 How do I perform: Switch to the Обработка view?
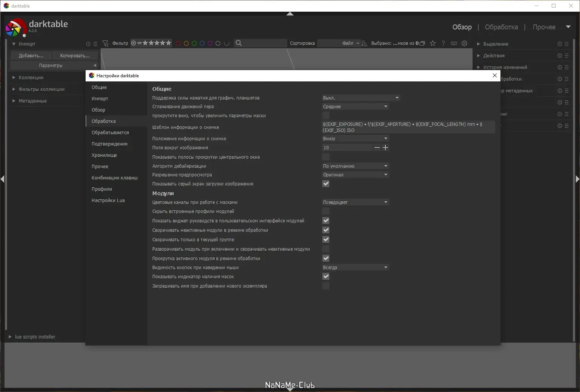tap(501, 27)
